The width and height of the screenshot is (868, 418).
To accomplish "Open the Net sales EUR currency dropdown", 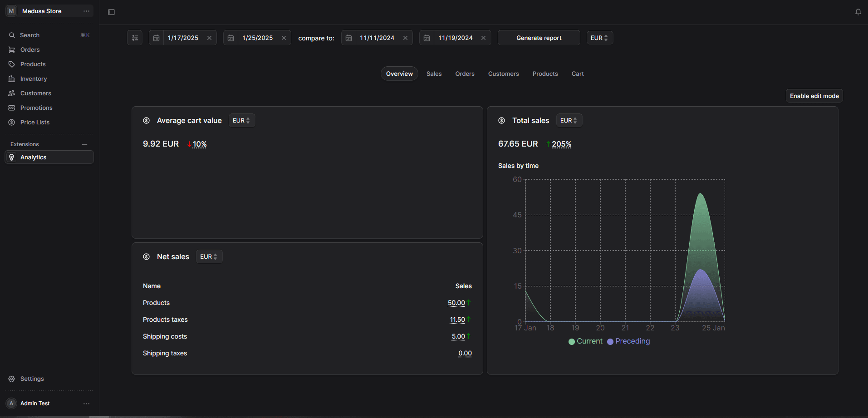I will pos(209,257).
